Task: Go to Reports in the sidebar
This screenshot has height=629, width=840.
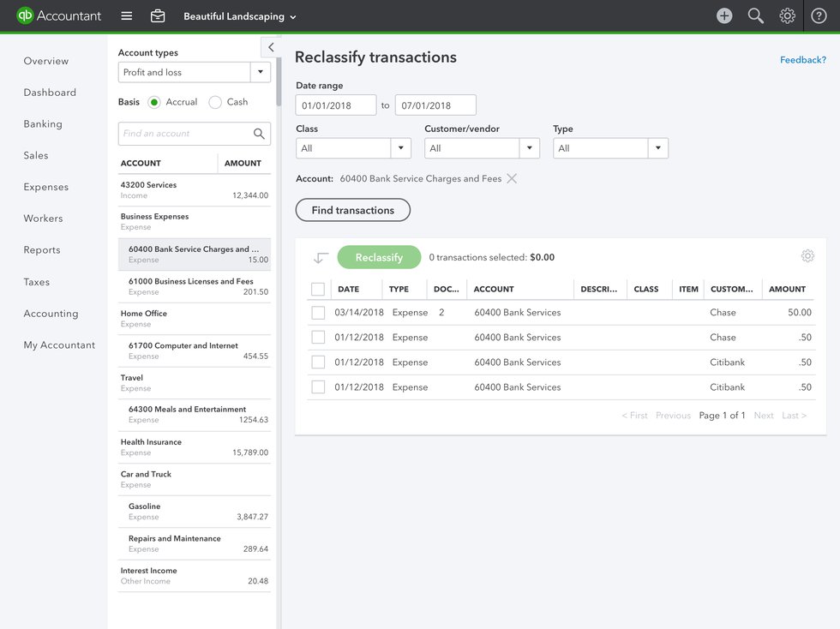Action: (x=42, y=250)
